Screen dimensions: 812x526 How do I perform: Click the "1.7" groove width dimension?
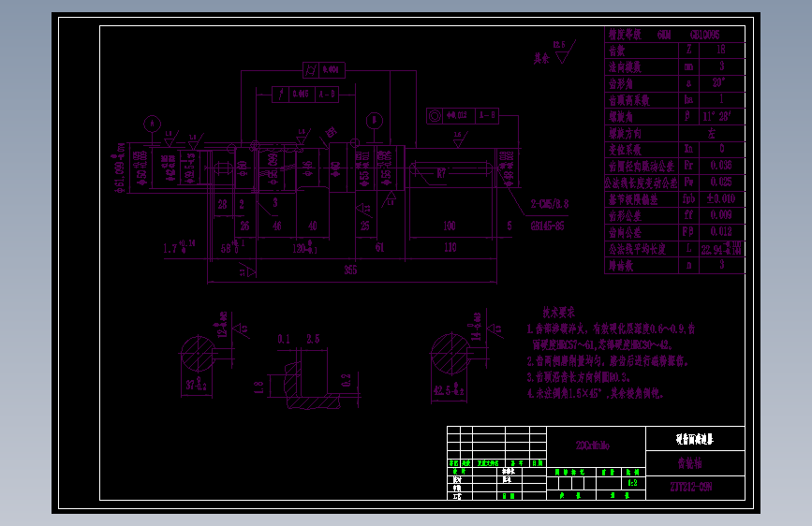[x=179, y=247]
